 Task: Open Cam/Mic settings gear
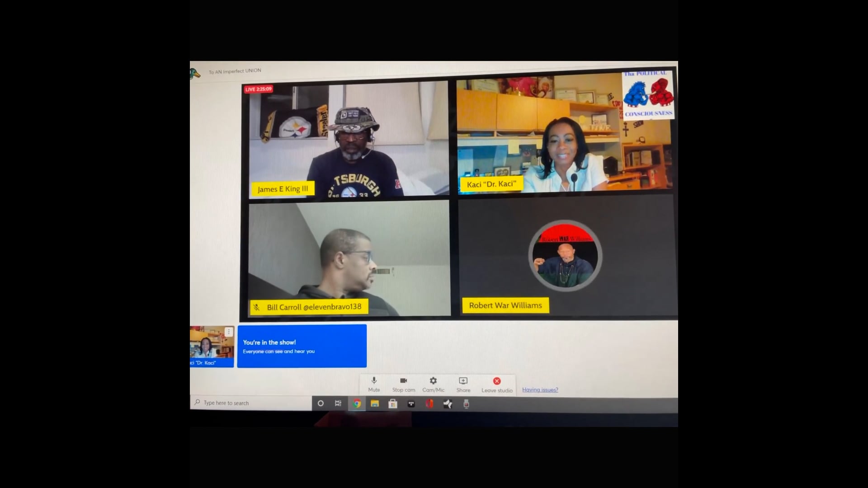coord(433,385)
